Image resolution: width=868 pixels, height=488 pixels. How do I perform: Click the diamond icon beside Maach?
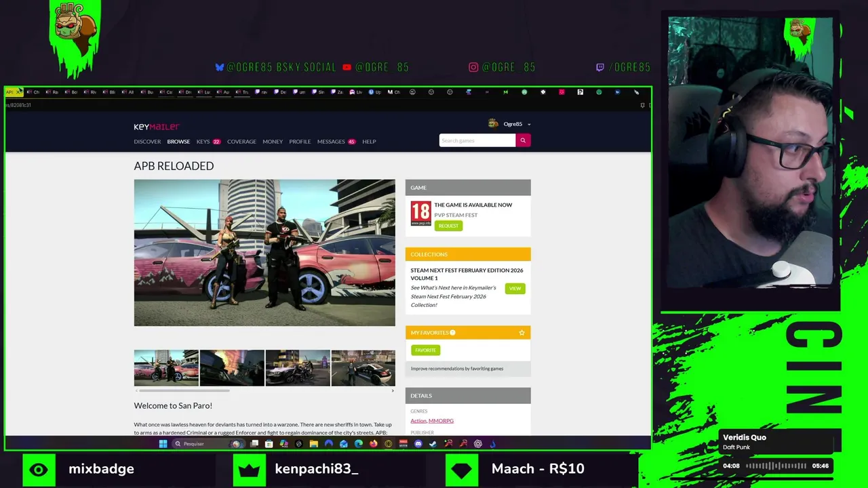pyautogui.click(x=462, y=470)
